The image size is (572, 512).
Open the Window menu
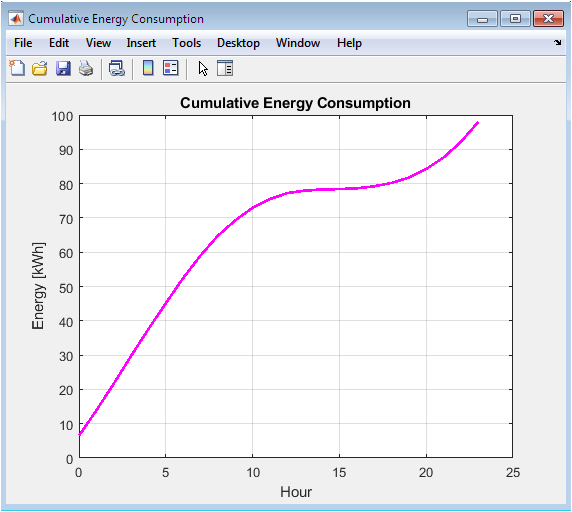[x=298, y=43]
